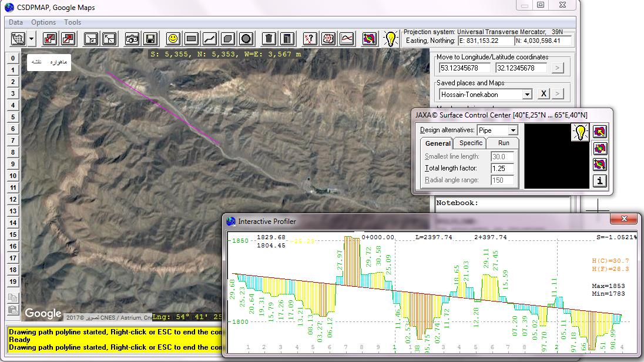
Task: Click the Notebook text area
Action: click(x=502, y=206)
